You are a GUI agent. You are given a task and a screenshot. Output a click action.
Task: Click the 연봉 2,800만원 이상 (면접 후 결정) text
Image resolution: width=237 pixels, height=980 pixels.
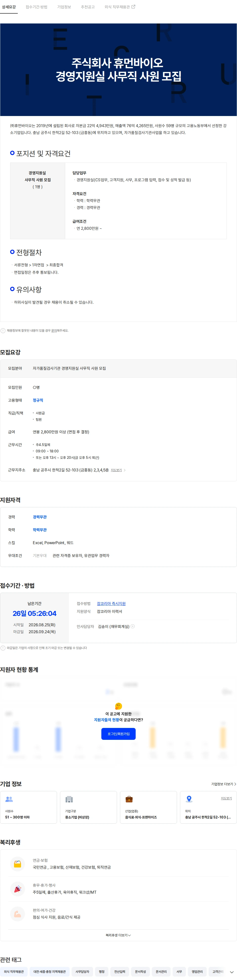tap(61, 432)
